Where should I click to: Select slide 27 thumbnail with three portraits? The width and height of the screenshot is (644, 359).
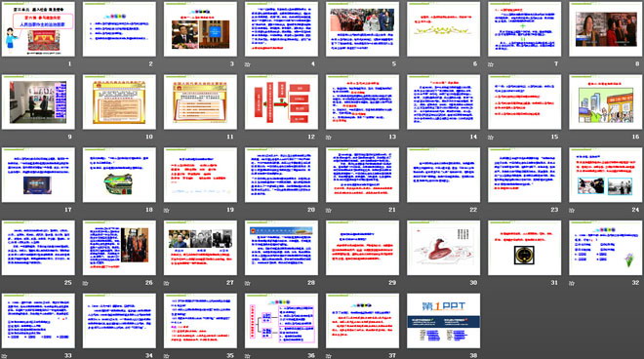(200, 248)
